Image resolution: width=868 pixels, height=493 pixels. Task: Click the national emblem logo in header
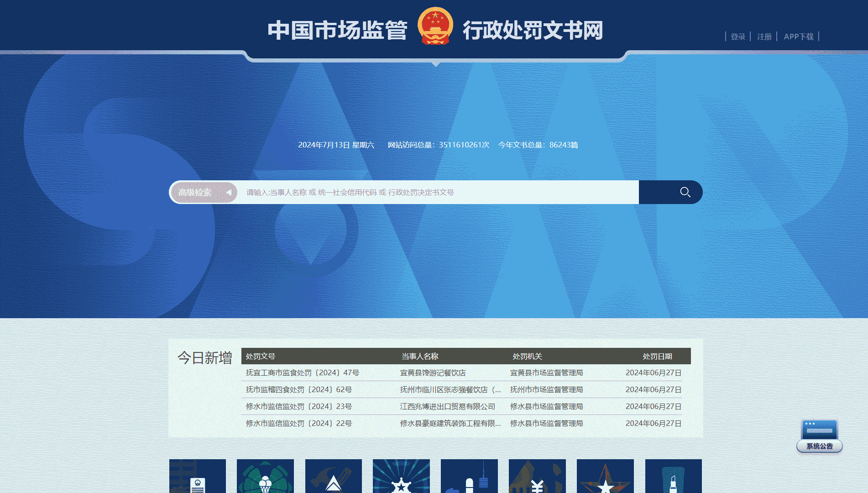[435, 26]
